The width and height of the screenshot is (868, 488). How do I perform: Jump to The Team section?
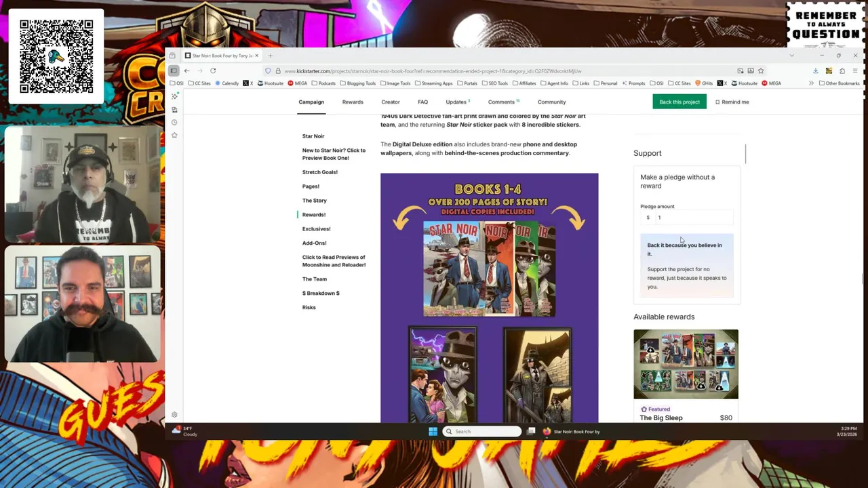(315, 279)
